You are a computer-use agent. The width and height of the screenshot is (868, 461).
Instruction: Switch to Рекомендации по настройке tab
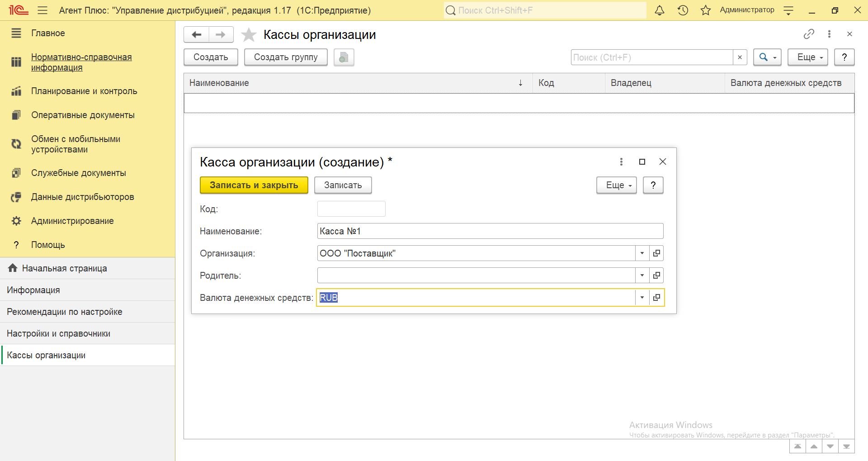click(x=87, y=312)
